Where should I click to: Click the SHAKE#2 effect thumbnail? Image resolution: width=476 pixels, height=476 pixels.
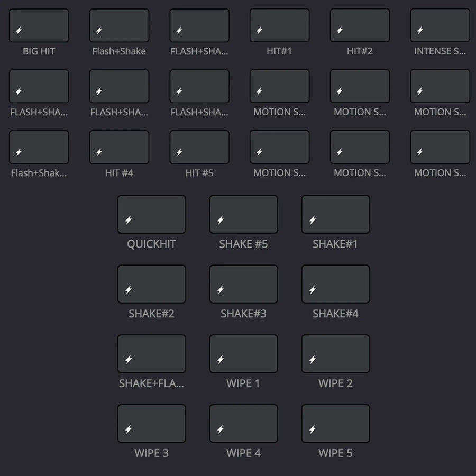click(152, 284)
